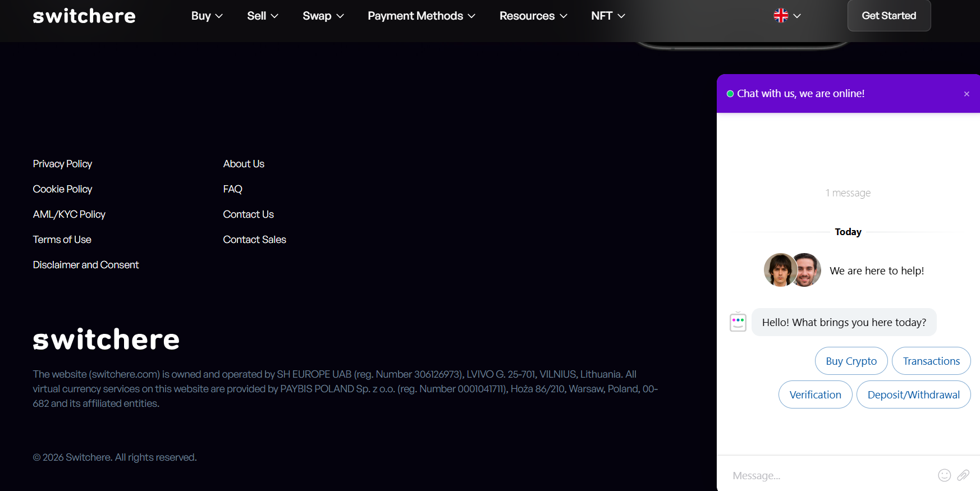Open the Cookie Policy link
Screen dimensions: 980x491
click(62, 189)
